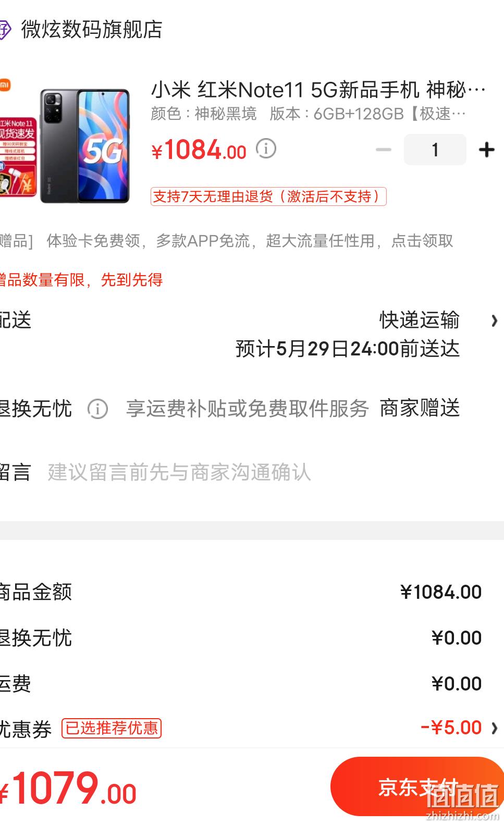The width and height of the screenshot is (504, 825).
Task: Tap the price info icon beside ¥1084.00
Action: [x=266, y=149]
